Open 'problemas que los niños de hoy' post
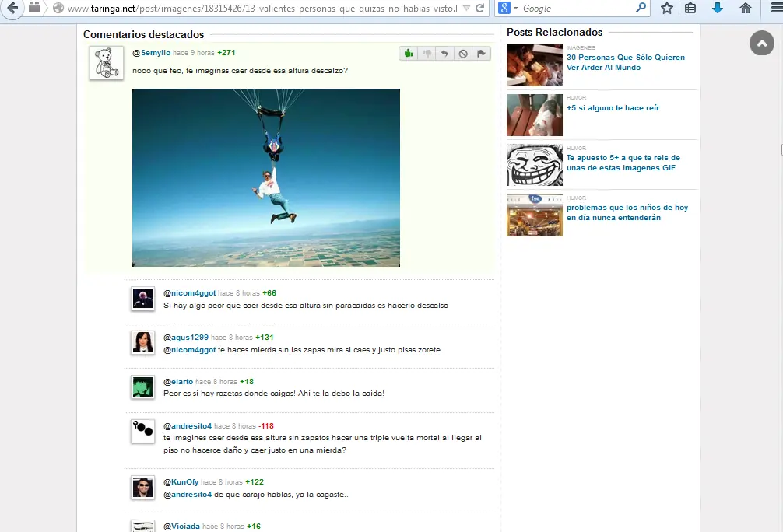Screen dimensions: 783x532 [627, 212]
